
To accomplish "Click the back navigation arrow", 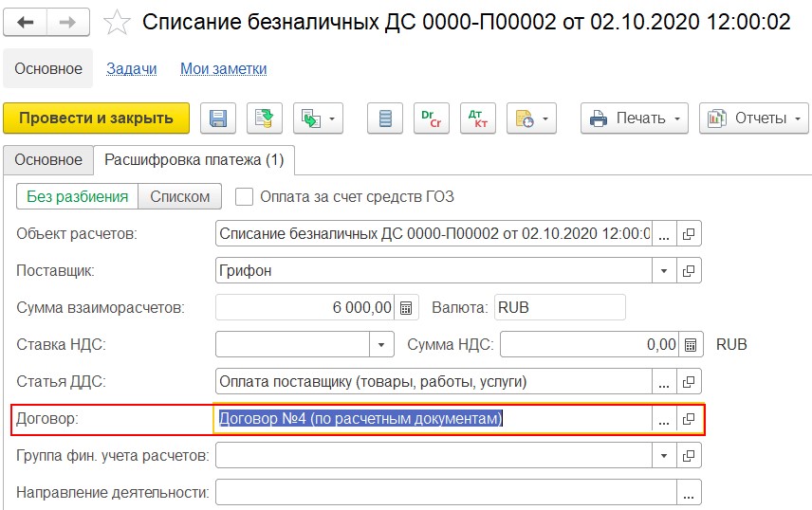I will coord(26,21).
